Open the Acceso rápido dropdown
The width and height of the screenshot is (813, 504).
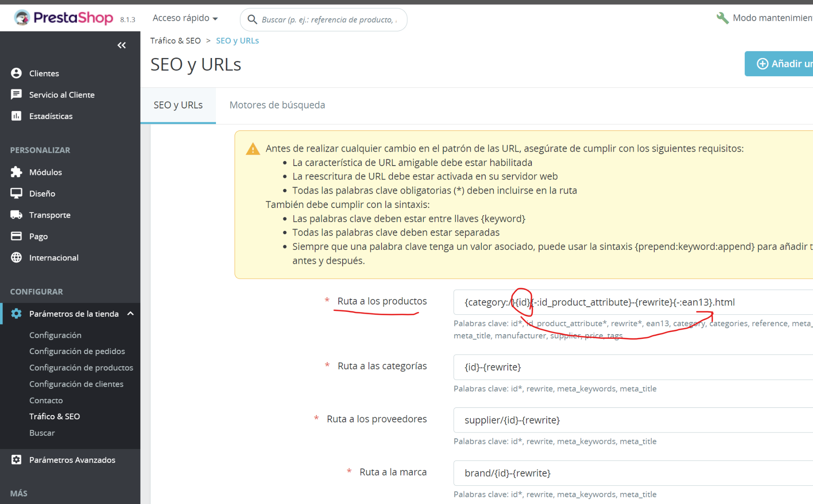(x=185, y=18)
